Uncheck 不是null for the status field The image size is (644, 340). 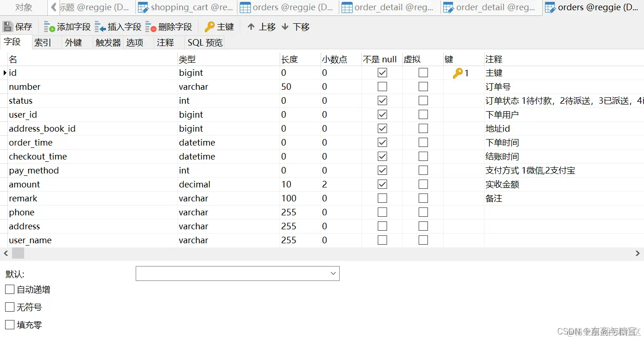382,100
